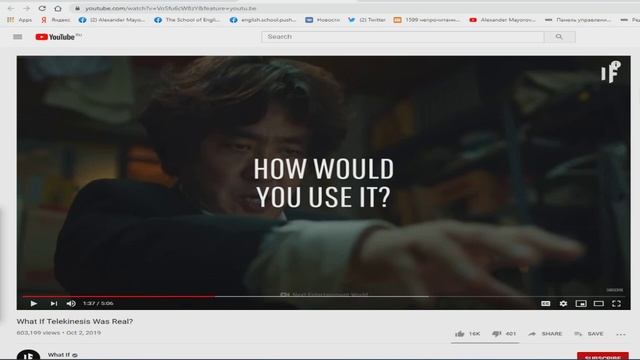The image size is (640, 360).
Task: Open the Яндекс bookmark
Action: click(56, 20)
